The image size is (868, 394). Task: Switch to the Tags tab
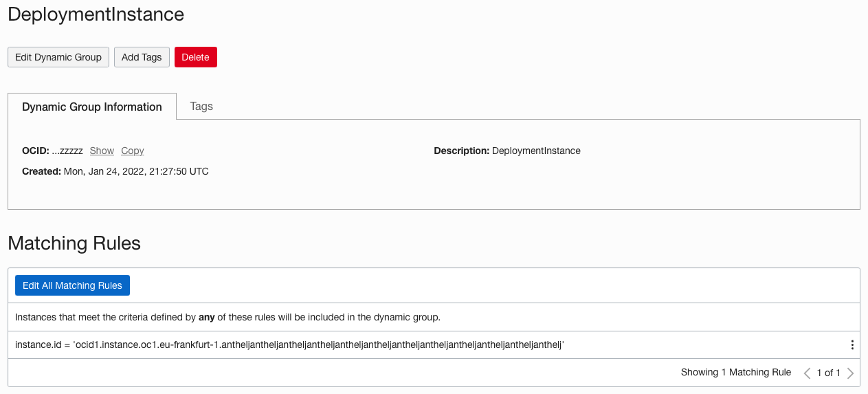pos(201,107)
